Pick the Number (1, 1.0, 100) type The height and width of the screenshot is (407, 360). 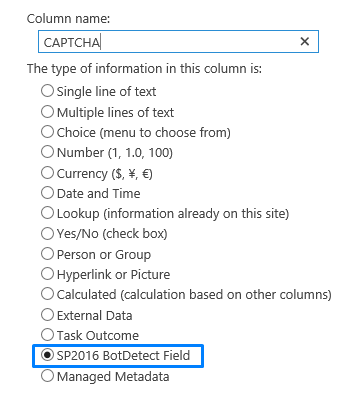47,152
